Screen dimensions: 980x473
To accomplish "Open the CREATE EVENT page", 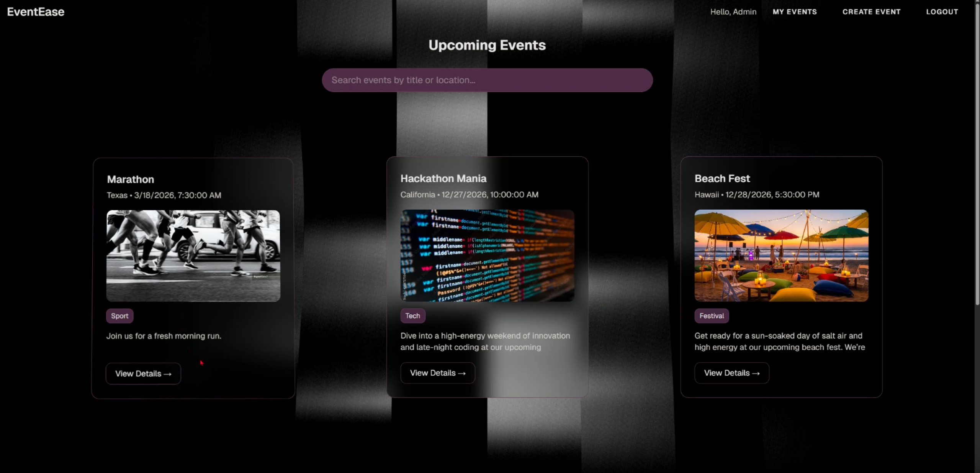I will 871,12.
